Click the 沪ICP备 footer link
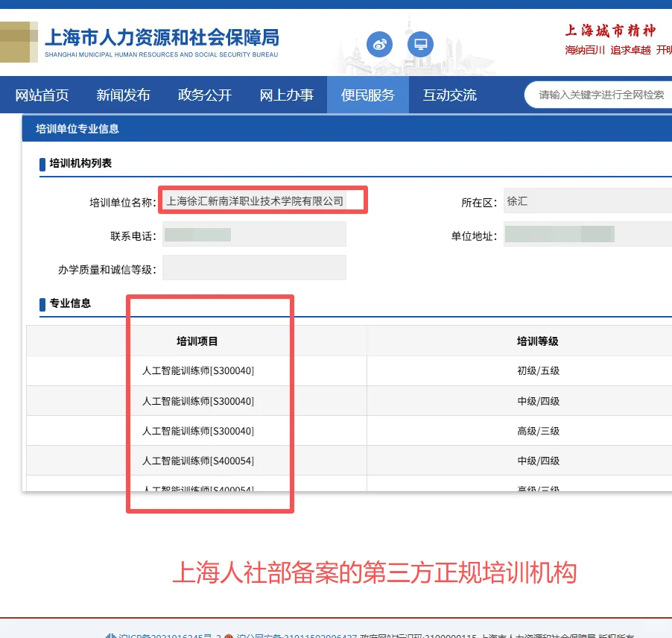The height and width of the screenshot is (638, 672). point(169,636)
